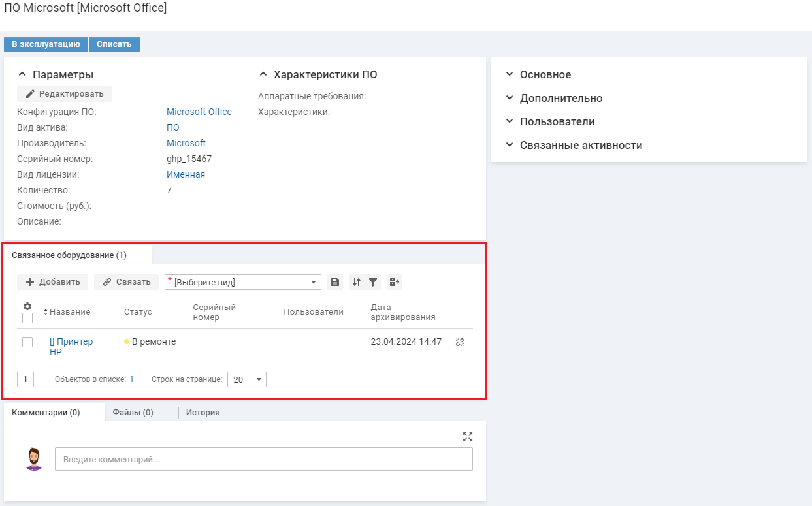Open sorting options icon in equipment toolbar
This screenshot has height=506, width=812.
click(357, 282)
